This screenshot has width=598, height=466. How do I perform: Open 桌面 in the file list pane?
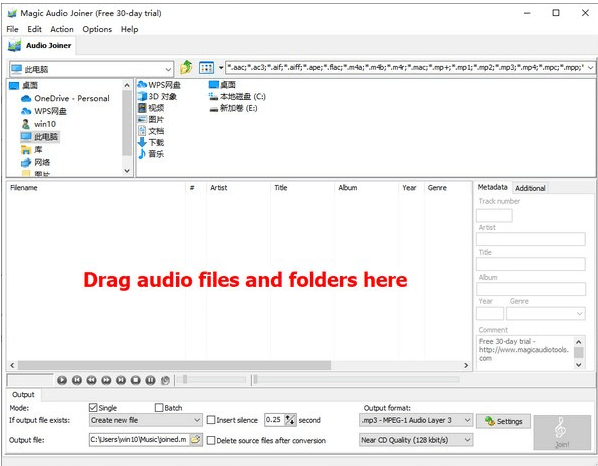[222, 85]
